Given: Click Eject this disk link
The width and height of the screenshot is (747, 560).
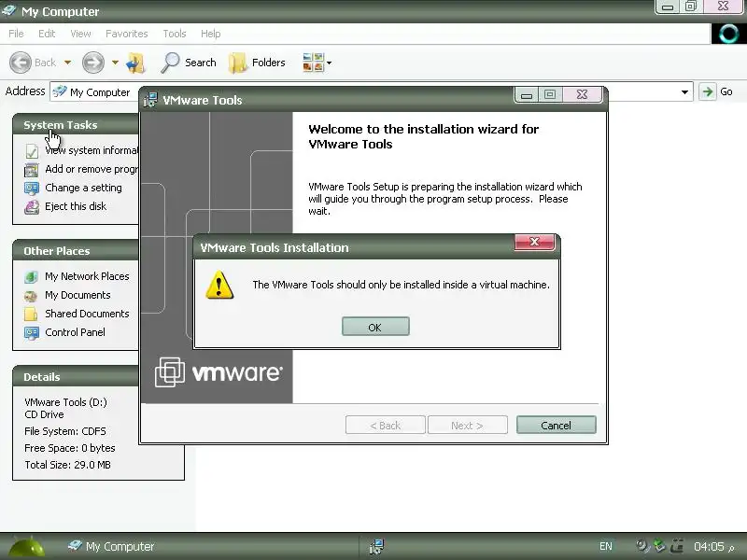Looking at the screenshot, I should click(76, 206).
